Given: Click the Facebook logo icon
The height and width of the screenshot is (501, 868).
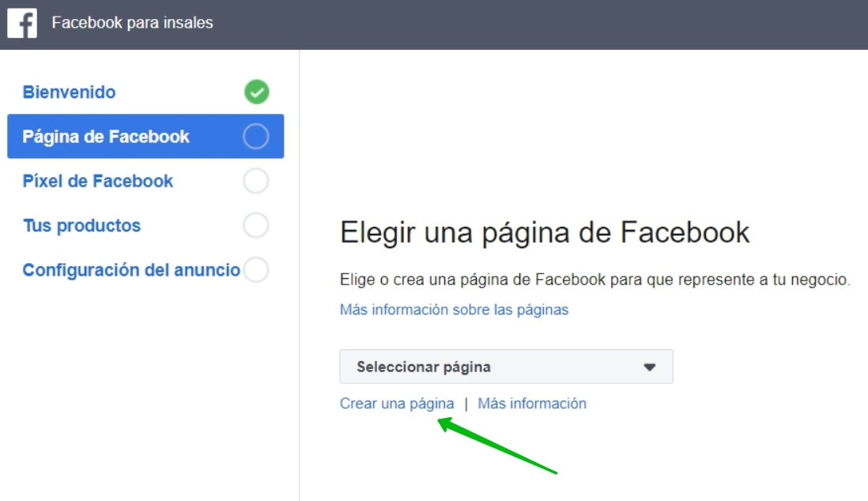Looking at the screenshot, I should 22,24.
